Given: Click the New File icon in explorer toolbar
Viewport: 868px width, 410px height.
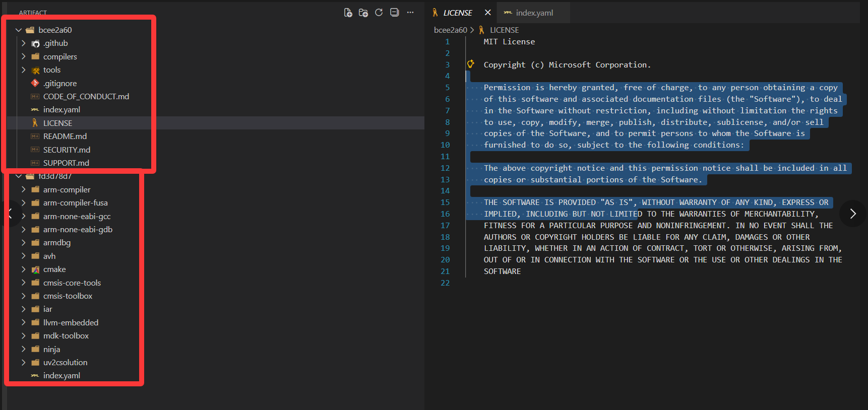Looking at the screenshot, I should pos(348,13).
